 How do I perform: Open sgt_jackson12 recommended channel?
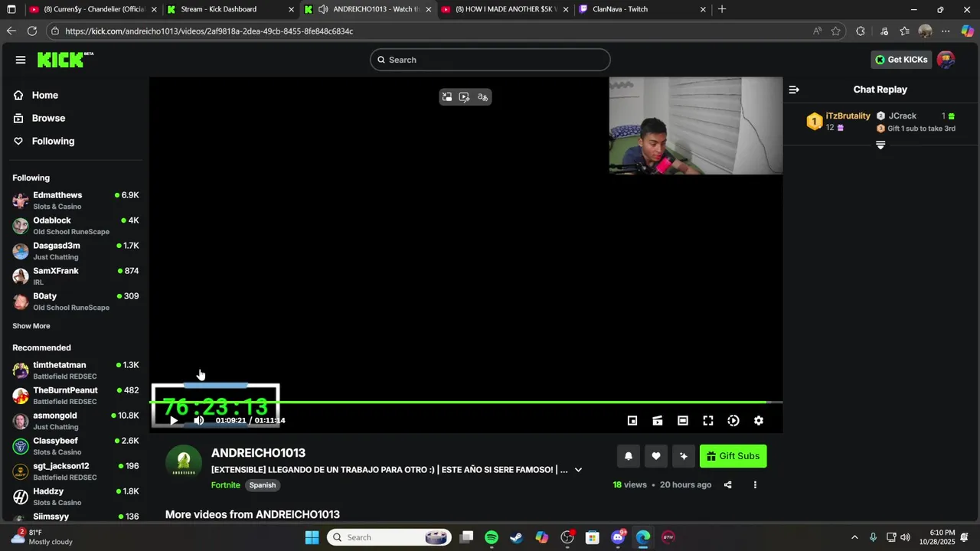76,471
